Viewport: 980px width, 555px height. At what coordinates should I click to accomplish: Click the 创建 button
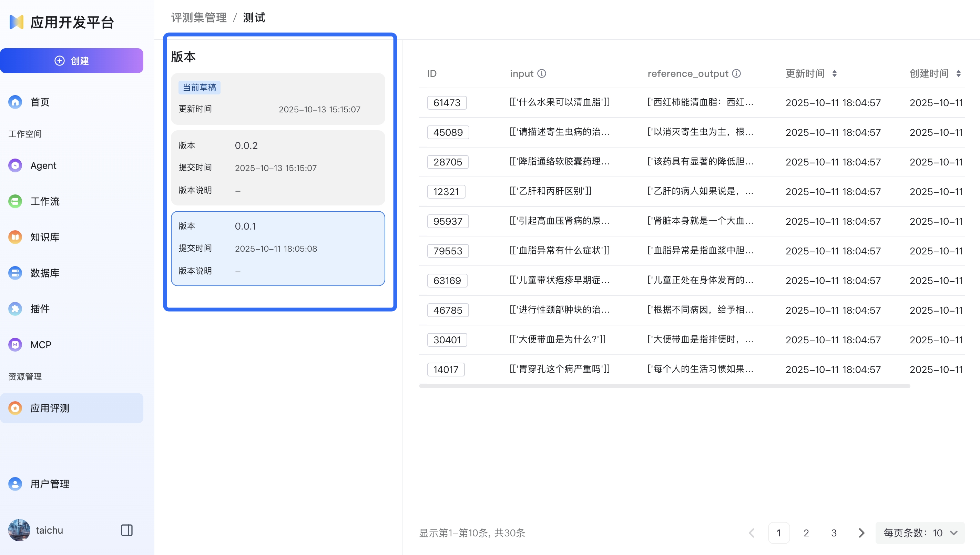[x=72, y=60]
